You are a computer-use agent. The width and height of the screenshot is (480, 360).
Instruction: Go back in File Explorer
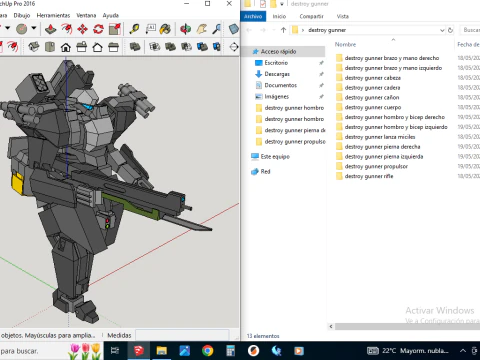point(249,30)
